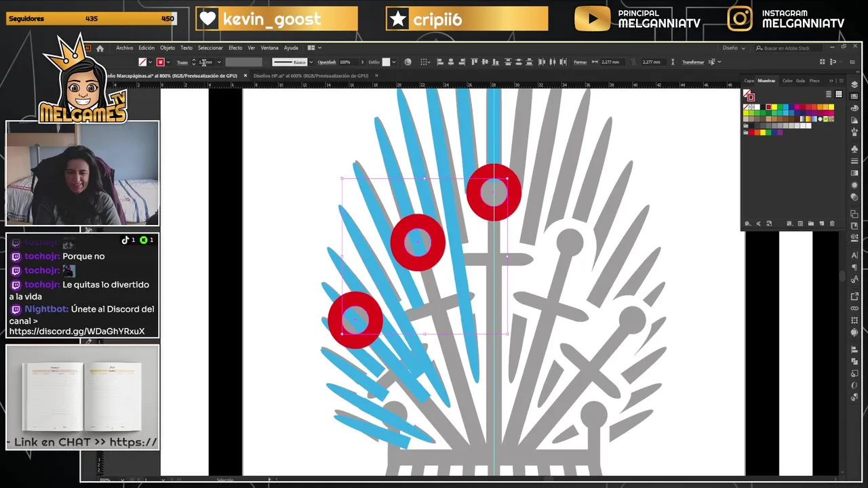
Task: Click vertical distribute center icon
Action: [x=518, y=62]
